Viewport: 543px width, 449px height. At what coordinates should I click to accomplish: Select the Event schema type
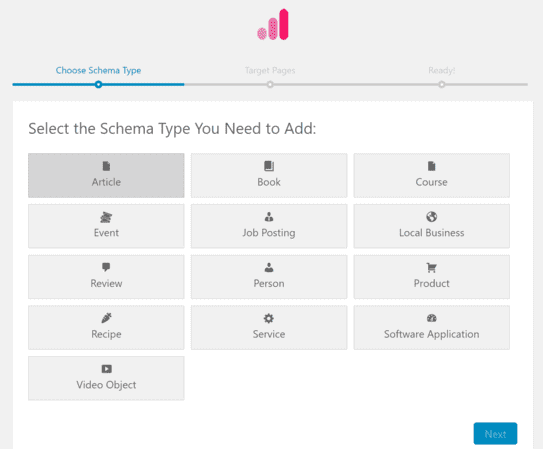[106, 226]
